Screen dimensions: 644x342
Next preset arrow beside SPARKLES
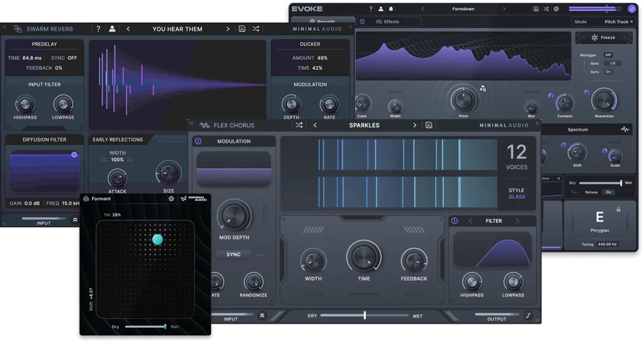tap(414, 125)
